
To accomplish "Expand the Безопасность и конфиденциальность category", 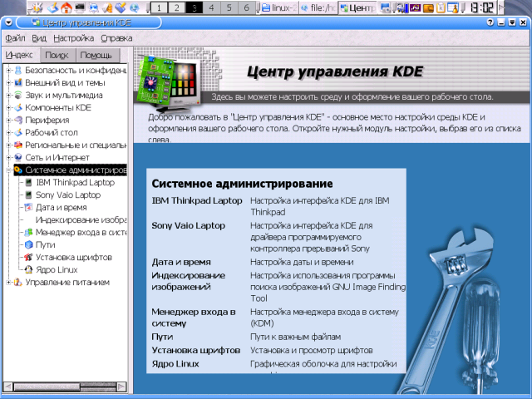I will (x=7, y=71).
